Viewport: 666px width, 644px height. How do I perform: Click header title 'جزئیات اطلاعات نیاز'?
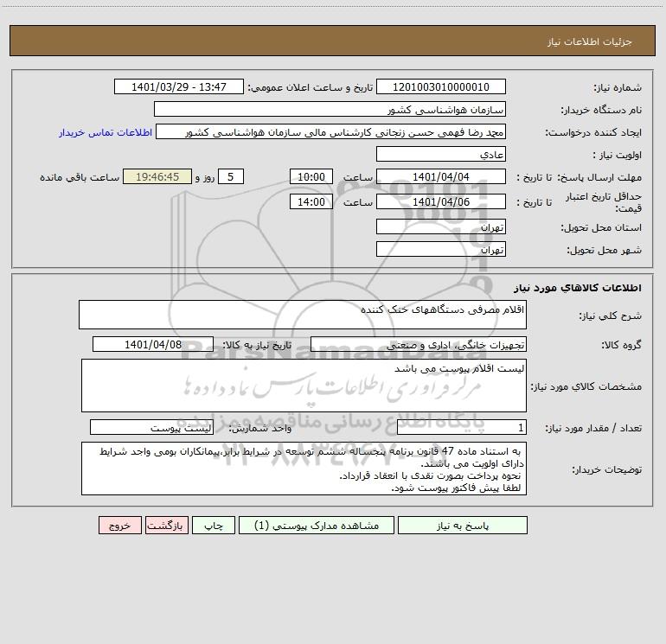(590, 41)
